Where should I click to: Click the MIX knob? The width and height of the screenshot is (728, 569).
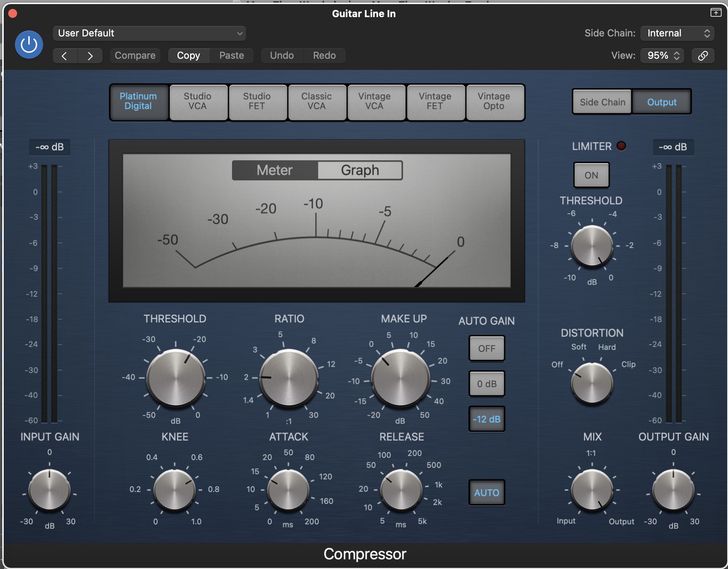592,490
